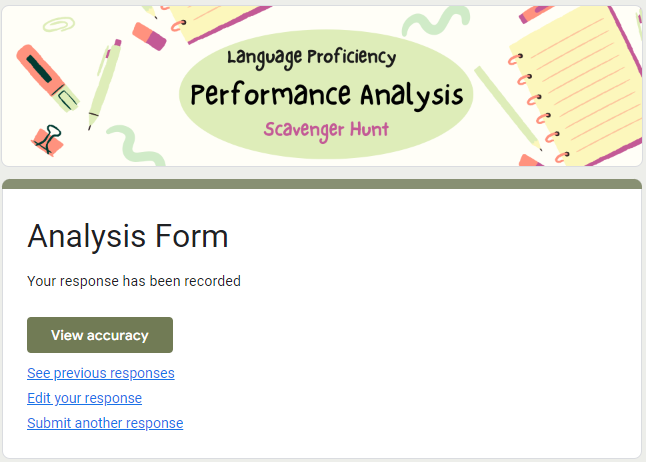Screen dimensions: 646x462
Task: Click the View accuracy button
Action: point(100,335)
